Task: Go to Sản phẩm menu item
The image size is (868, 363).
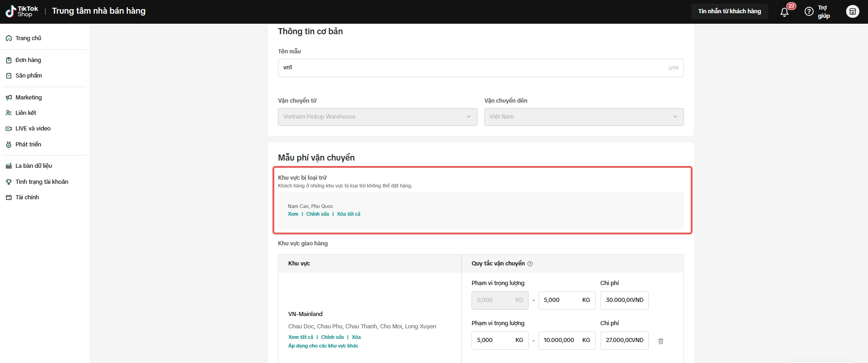Action: [28, 76]
